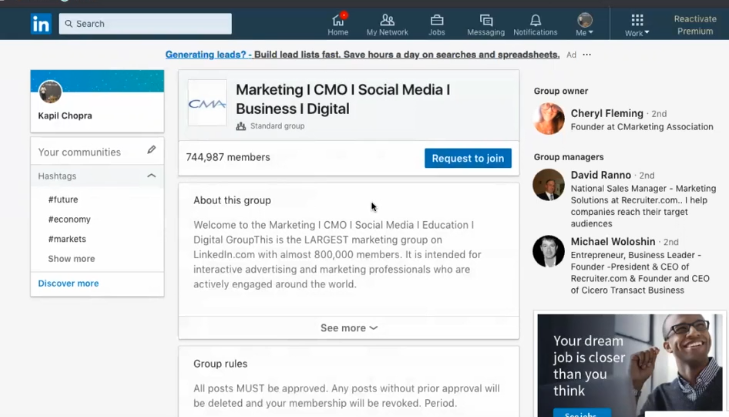Click the Your communities label
729x417 pixels.
click(x=80, y=152)
